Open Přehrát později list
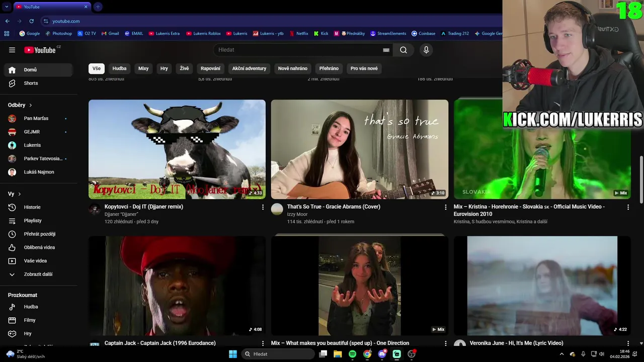 (38, 234)
